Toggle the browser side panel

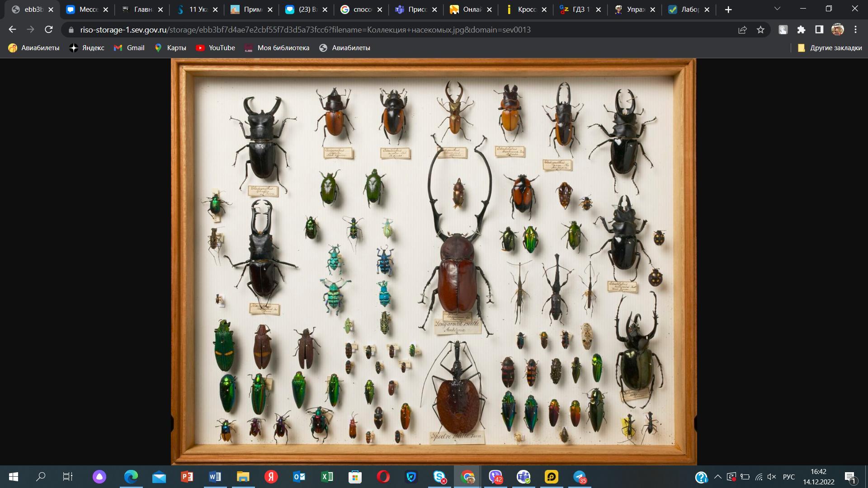819,30
